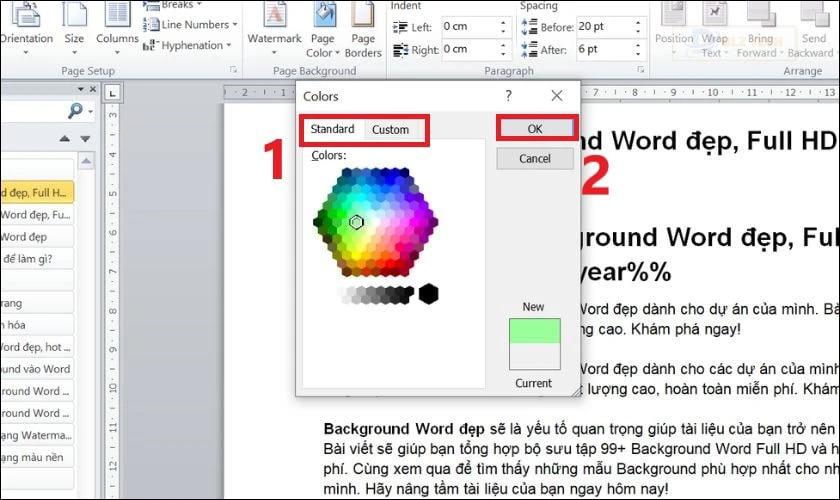This screenshot has width=840, height=500.
Task: Go to heading 'Vord đẹp, hot ...'
Action: [x=36, y=347]
